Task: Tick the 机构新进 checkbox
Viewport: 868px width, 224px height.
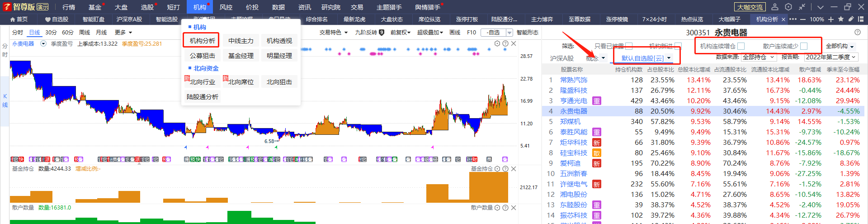Action: pos(678,46)
